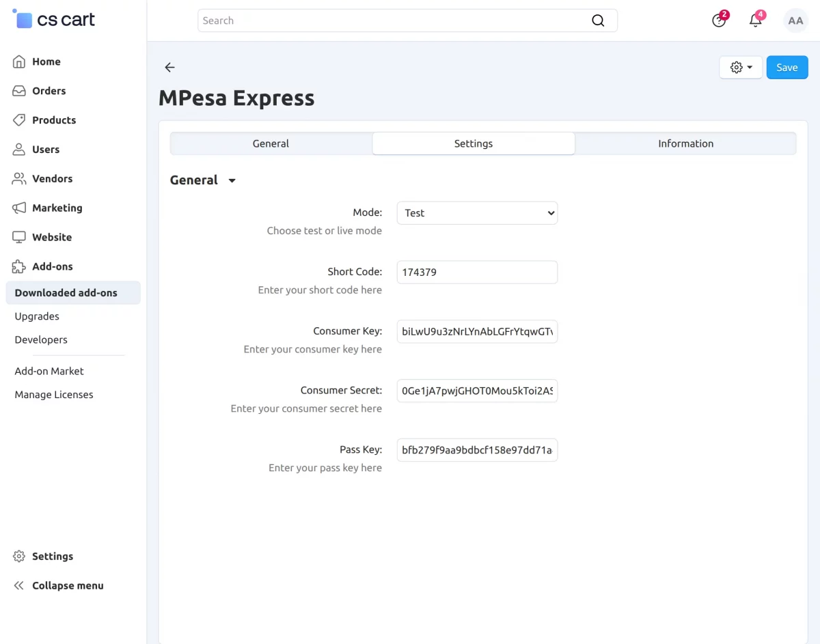Click the Products tag icon

pos(19,120)
